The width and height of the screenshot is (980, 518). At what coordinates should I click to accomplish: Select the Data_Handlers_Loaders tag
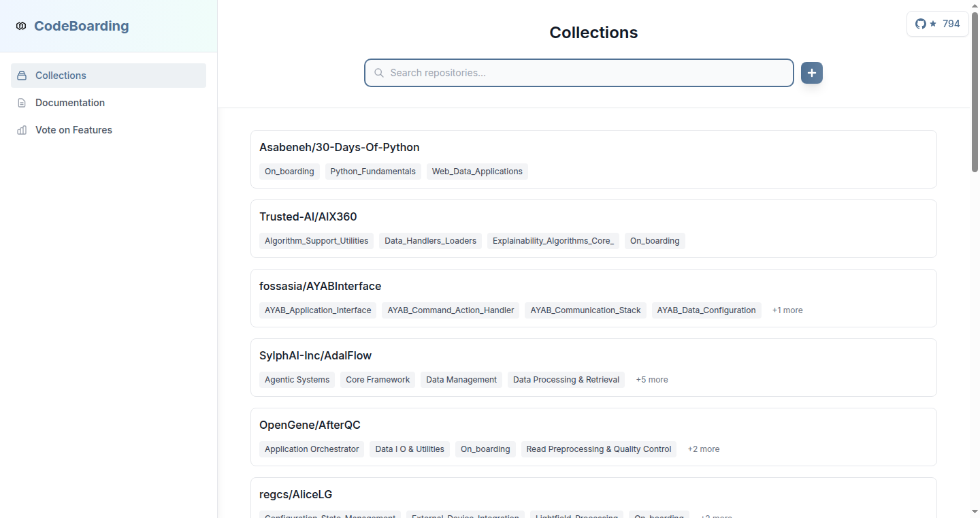(430, 241)
